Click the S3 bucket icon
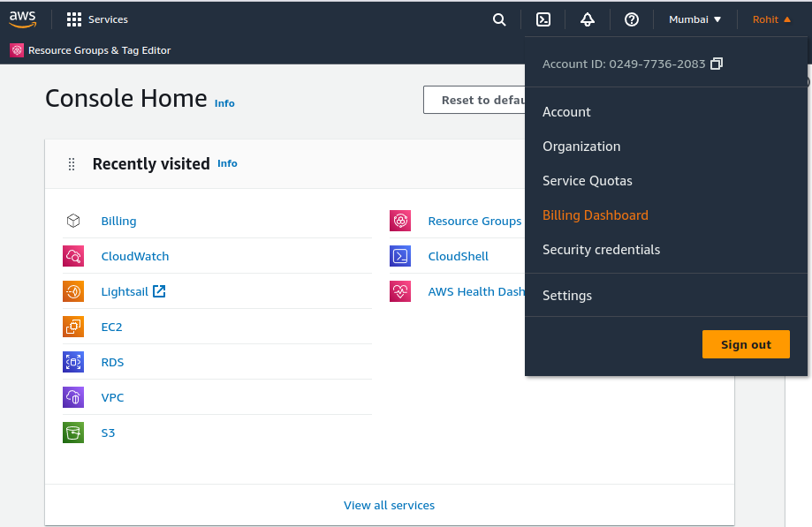Screen dimensions: 812x527 (73, 433)
